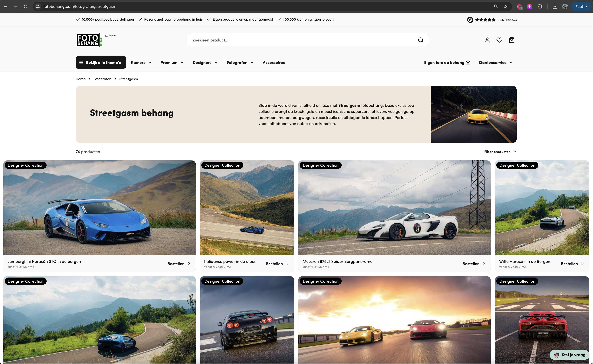Open the browser extensions puzzle icon
This screenshot has height=364, width=593.
pyautogui.click(x=540, y=6)
